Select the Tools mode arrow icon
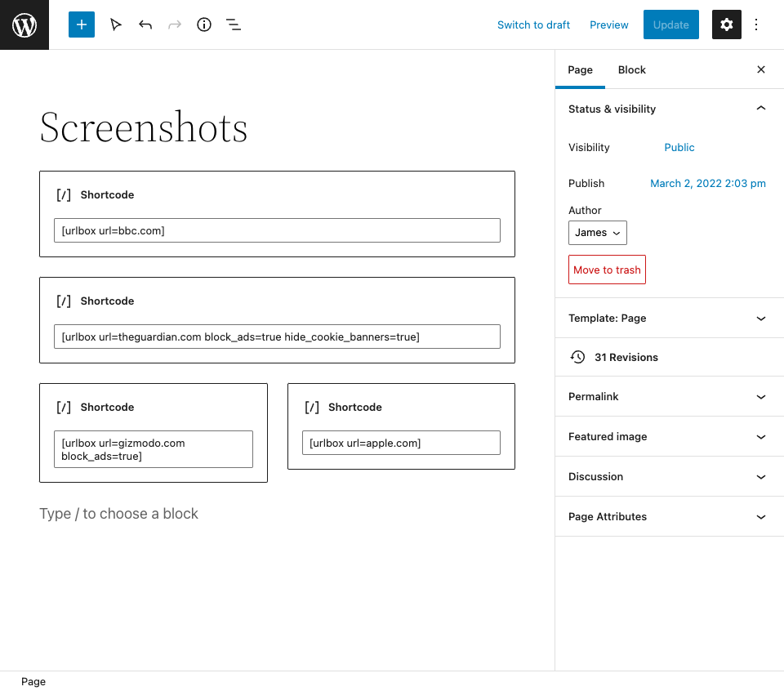Screen dimensions: 784x691 115,25
